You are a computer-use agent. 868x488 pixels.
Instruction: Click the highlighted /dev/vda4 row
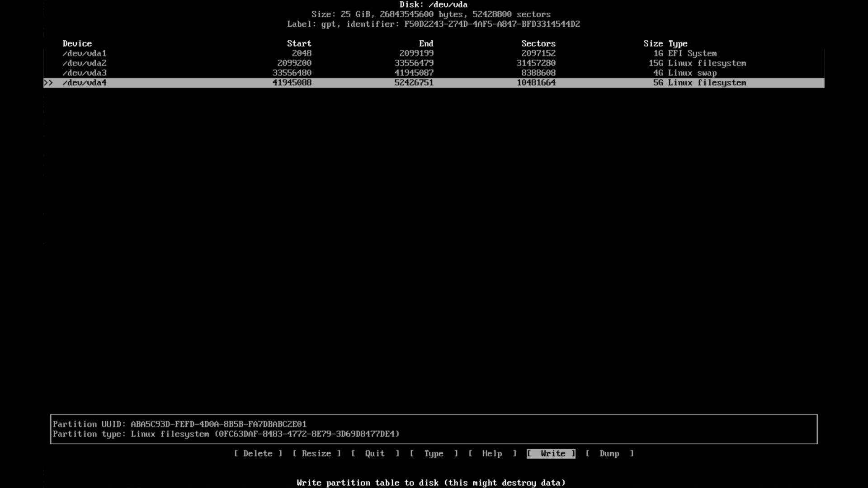click(x=434, y=83)
